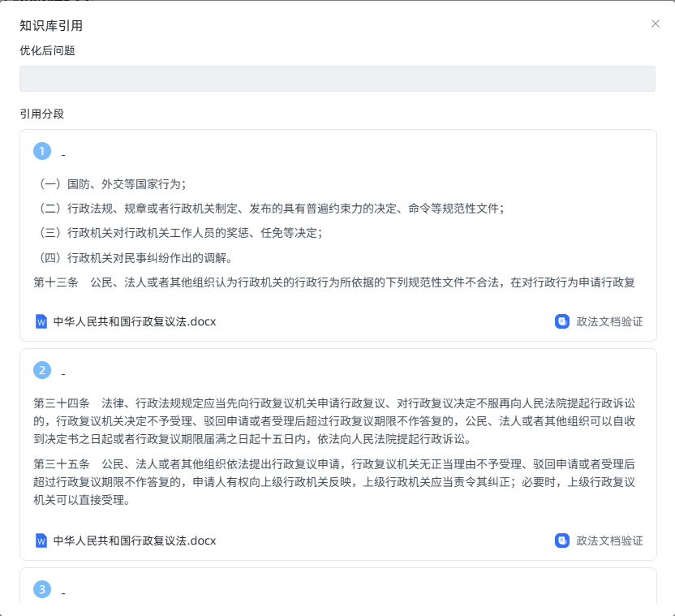Click the 优化后问题 label
This screenshot has height=616, width=675.
(47, 51)
